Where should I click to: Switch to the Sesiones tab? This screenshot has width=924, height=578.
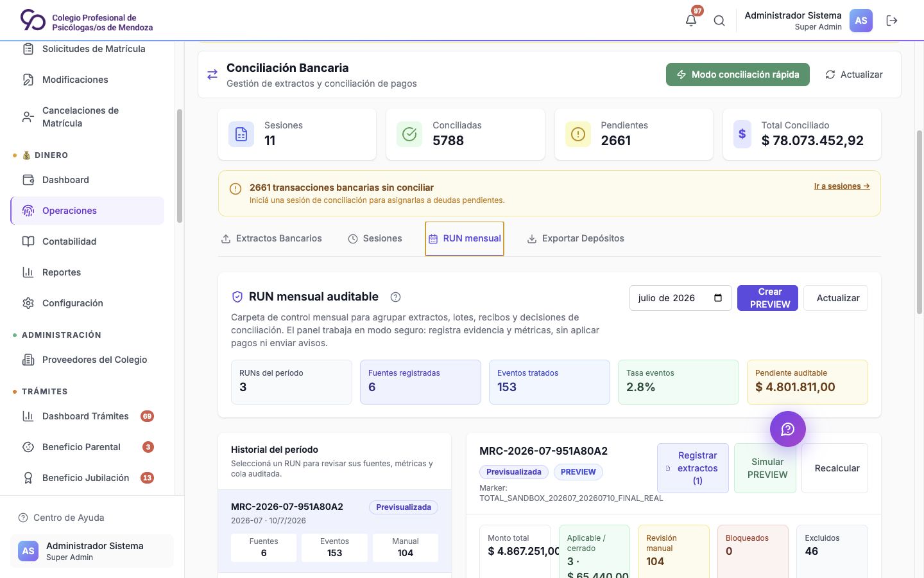point(375,238)
